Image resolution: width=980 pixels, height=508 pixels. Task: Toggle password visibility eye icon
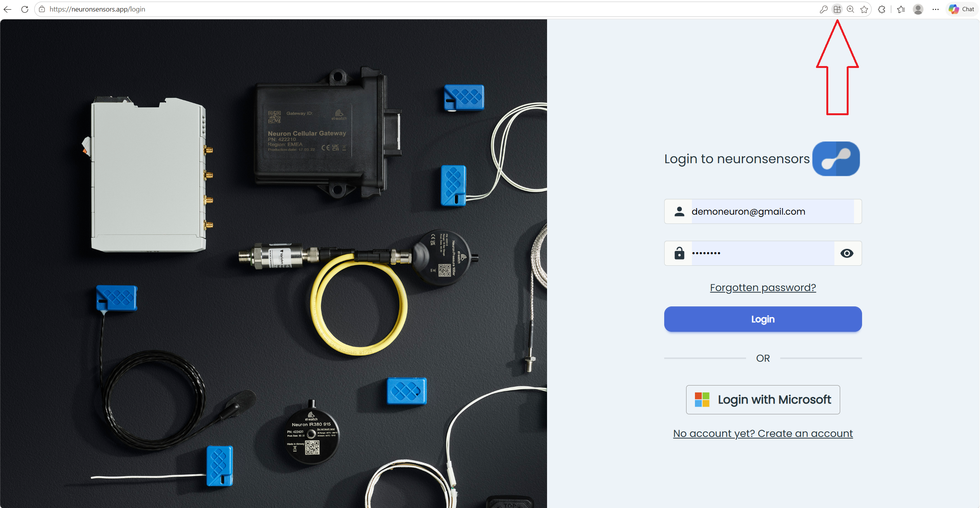pyautogui.click(x=847, y=253)
